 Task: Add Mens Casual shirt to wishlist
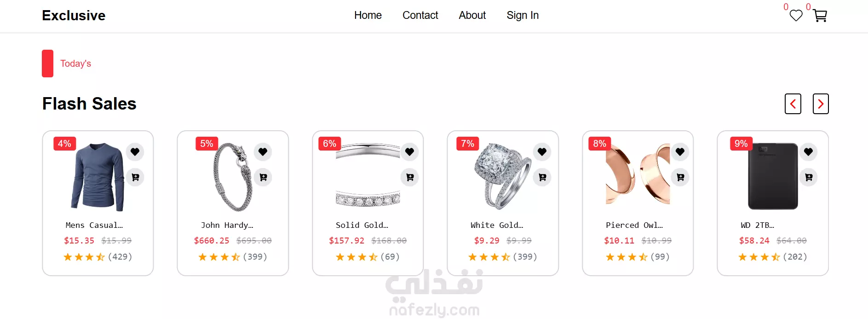pos(135,151)
